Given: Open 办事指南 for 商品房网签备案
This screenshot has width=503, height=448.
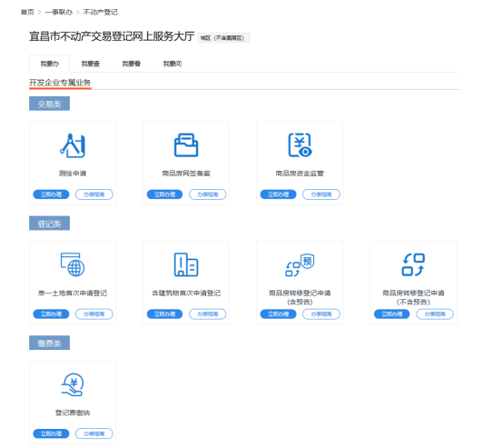Looking at the screenshot, I should 208,194.
